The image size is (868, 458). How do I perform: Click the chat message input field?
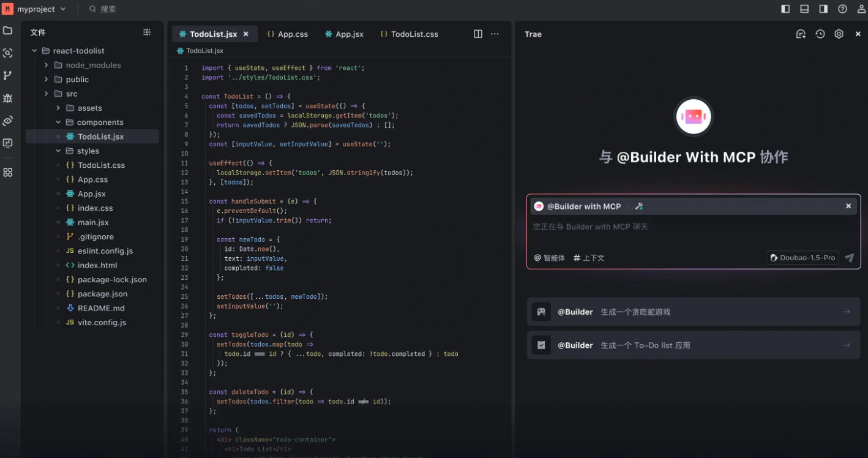click(x=692, y=227)
